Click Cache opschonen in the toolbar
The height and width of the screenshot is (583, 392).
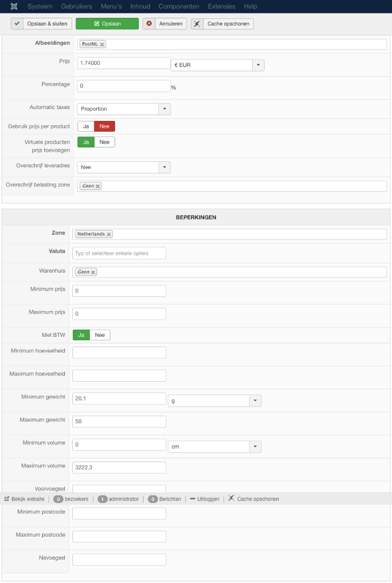pyautogui.click(x=222, y=24)
